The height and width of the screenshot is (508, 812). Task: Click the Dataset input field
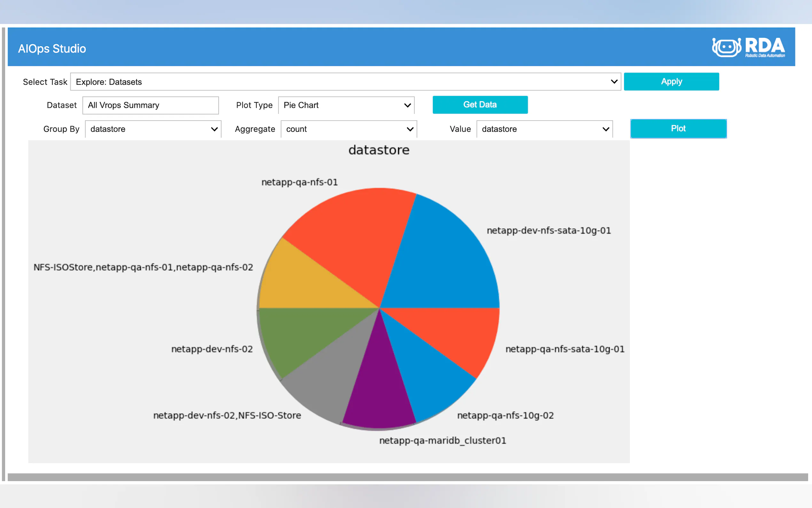[150, 105]
